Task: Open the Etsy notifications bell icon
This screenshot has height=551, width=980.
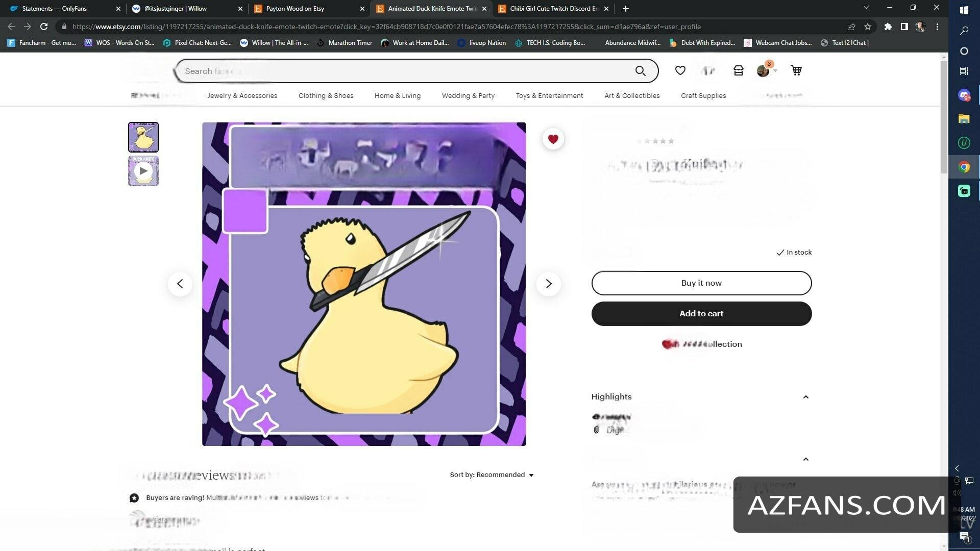Action: 708,70
